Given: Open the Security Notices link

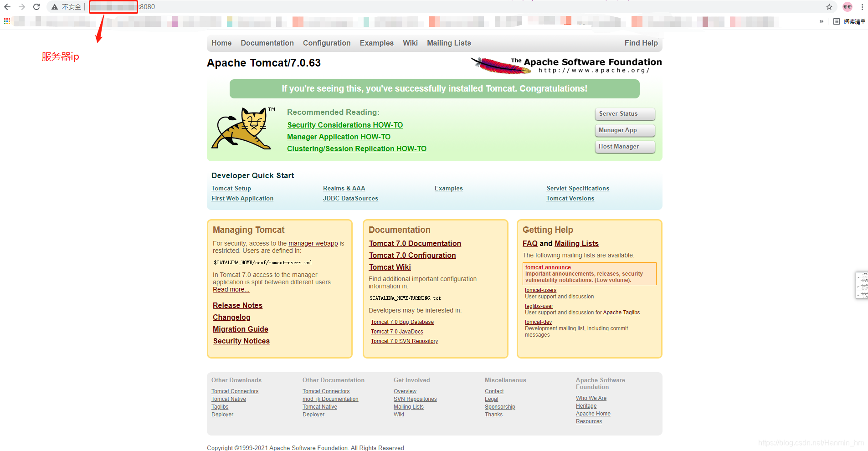Looking at the screenshot, I should 241,341.
